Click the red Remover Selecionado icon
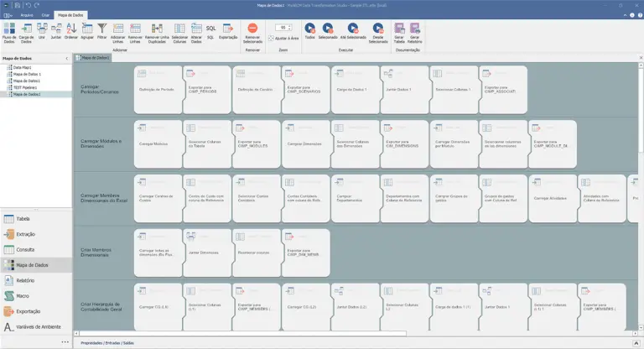The width and height of the screenshot is (644, 349). point(252,32)
